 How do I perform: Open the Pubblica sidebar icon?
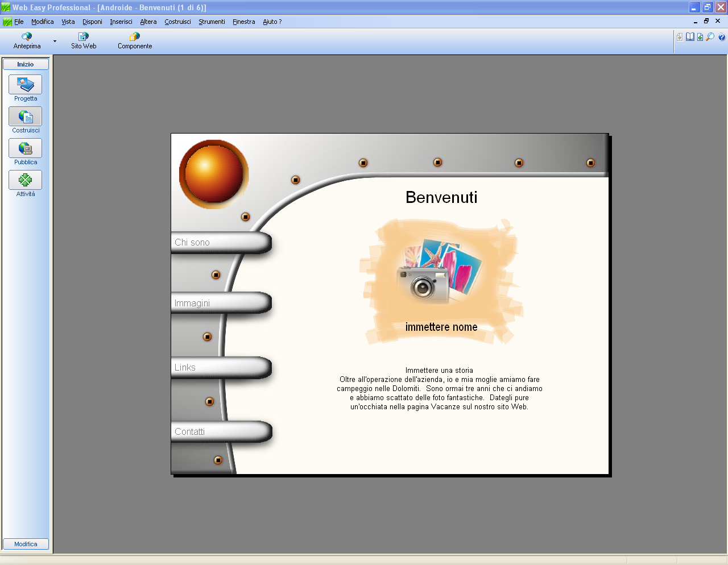(26, 148)
